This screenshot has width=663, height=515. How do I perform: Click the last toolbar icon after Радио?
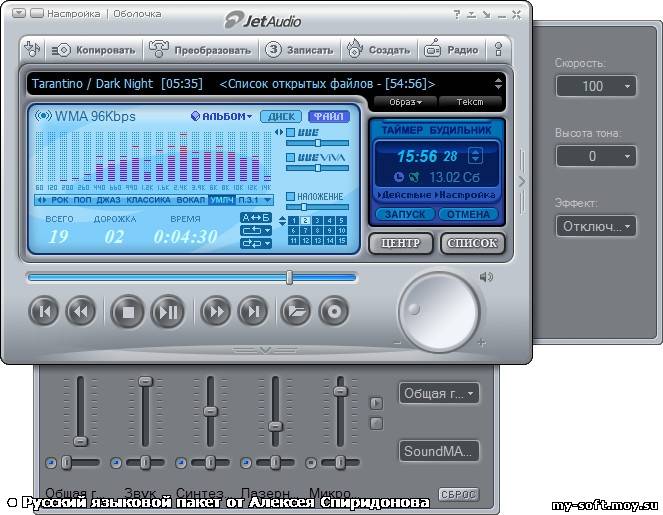499,49
